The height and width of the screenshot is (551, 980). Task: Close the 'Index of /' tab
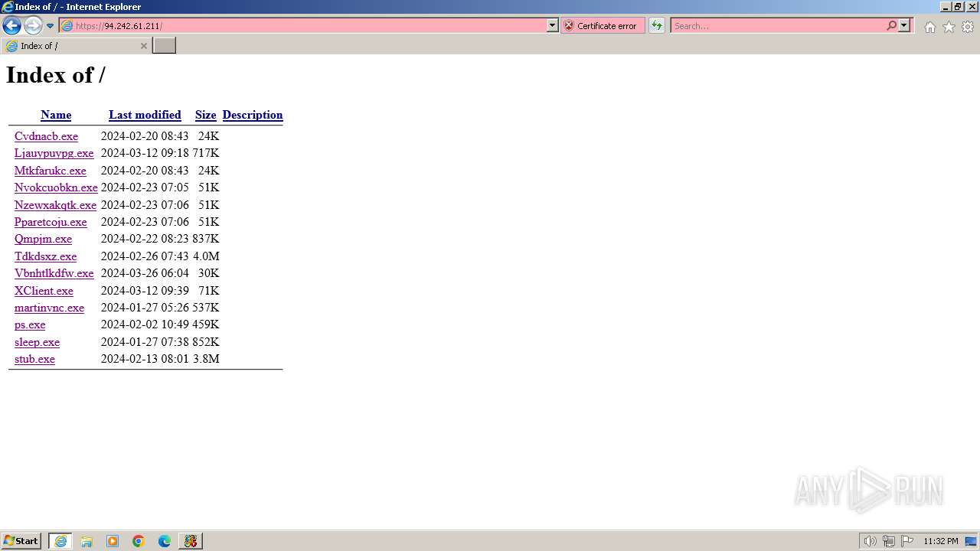tap(143, 46)
